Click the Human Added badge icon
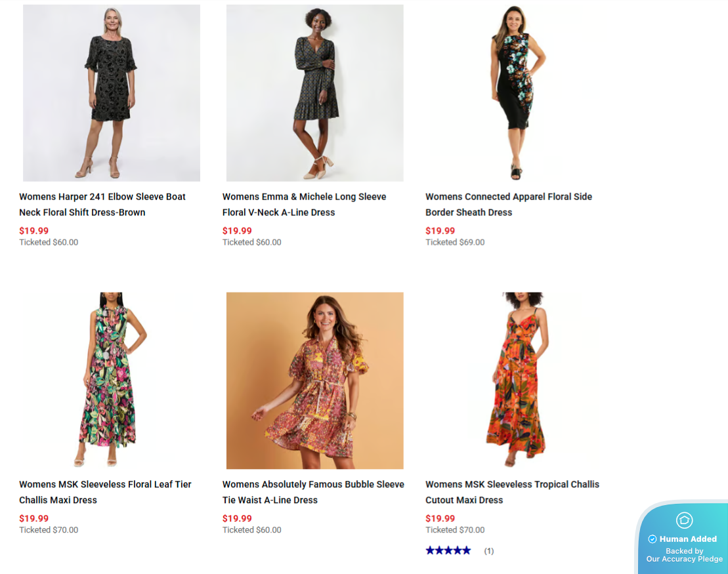This screenshot has width=728, height=574. point(684,520)
